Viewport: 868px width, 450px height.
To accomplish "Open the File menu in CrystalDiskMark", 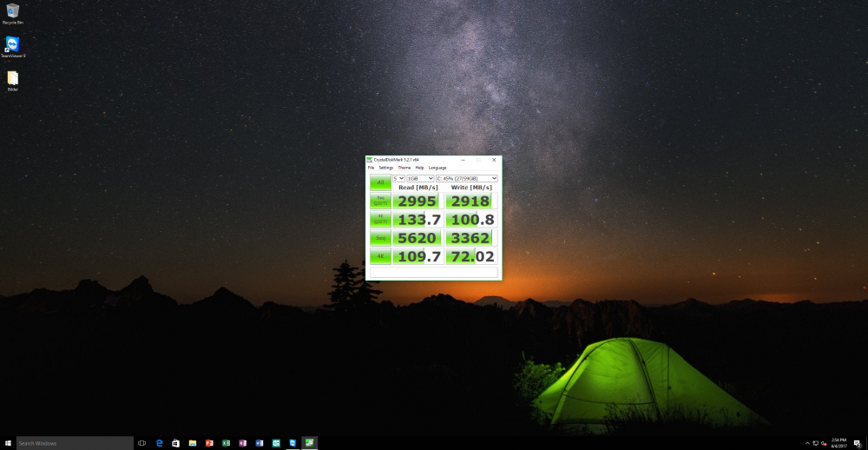I will click(371, 168).
